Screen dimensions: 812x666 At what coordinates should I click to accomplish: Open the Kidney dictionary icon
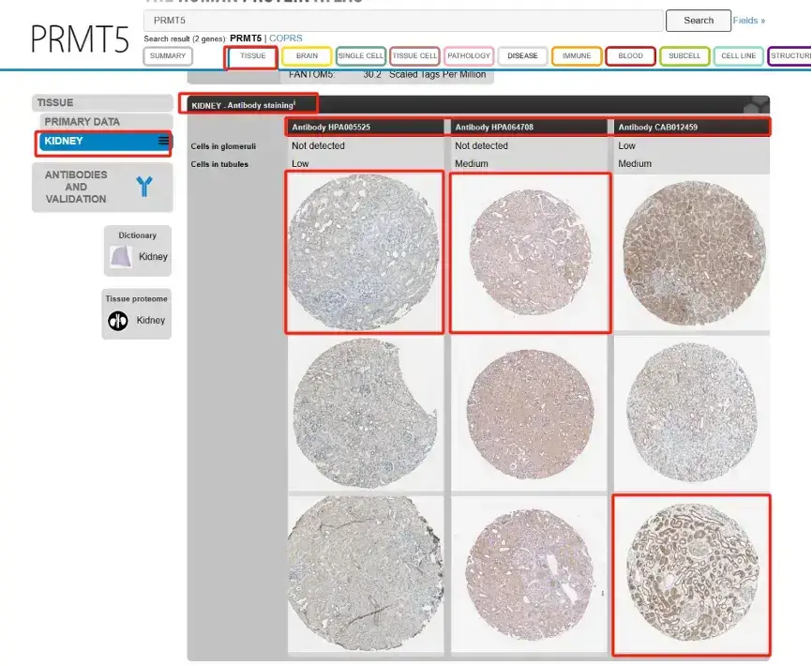click(x=121, y=256)
